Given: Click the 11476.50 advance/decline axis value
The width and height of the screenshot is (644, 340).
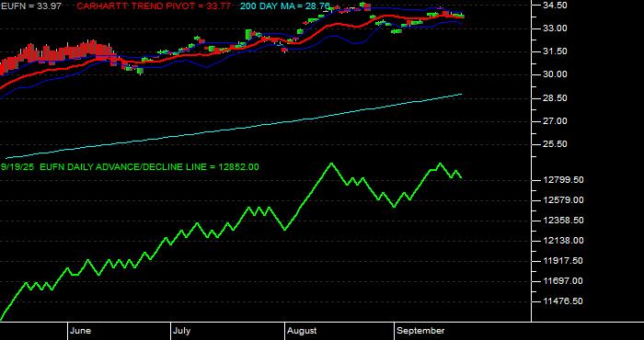Looking at the screenshot, I should (x=563, y=301).
